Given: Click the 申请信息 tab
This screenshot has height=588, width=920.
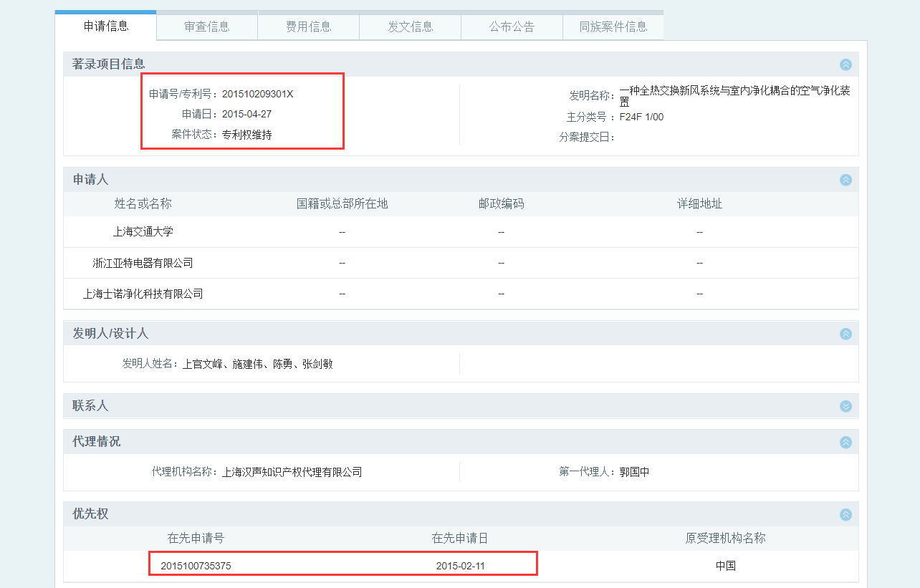Looking at the screenshot, I should 106,26.
